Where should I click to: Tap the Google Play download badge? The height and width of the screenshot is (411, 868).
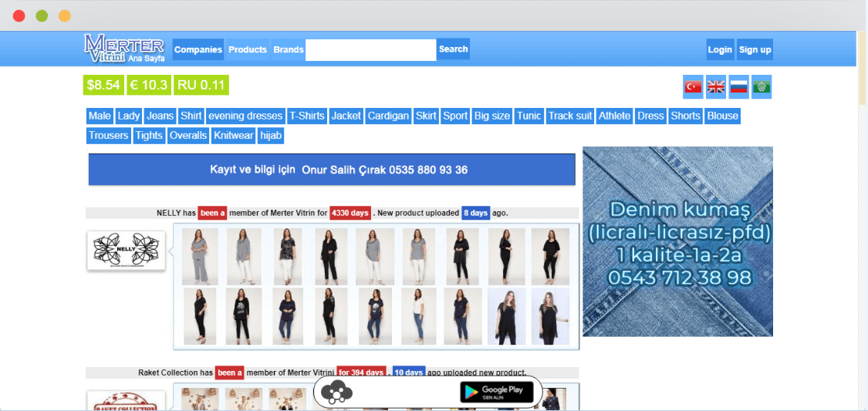tap(497, 392)
